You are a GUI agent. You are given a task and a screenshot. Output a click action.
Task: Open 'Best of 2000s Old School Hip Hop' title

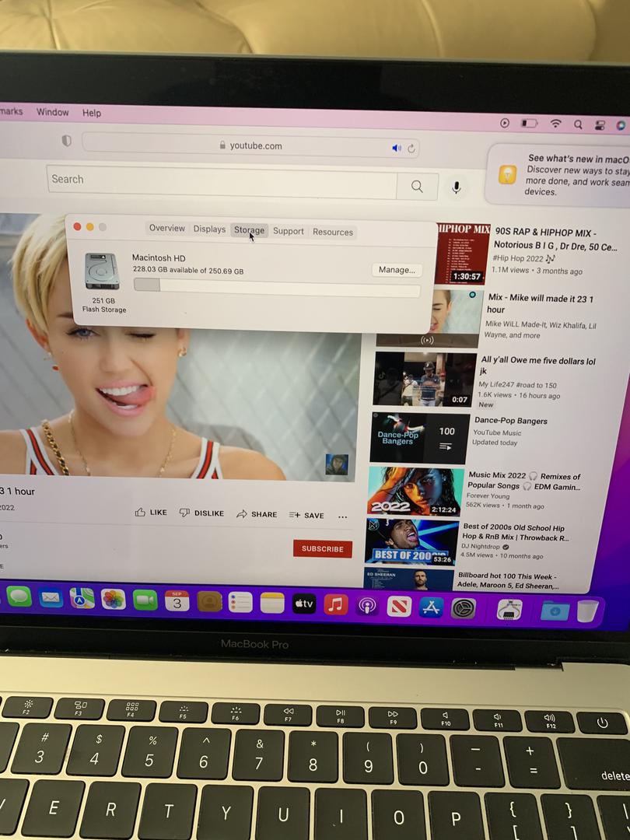point(514,533)
